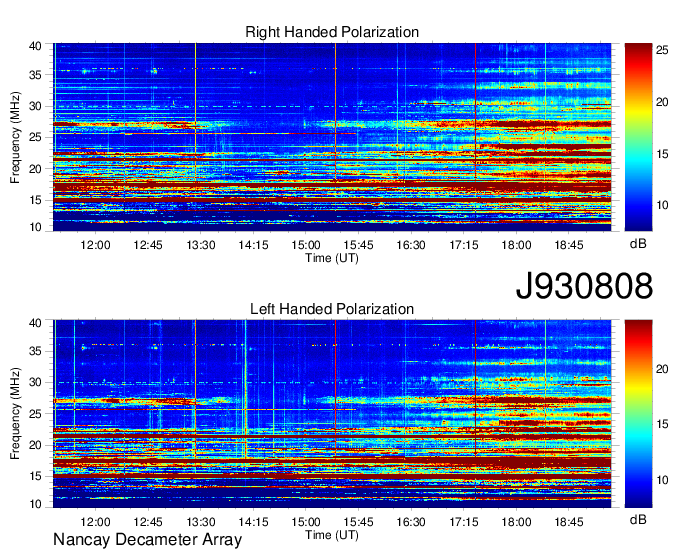
Task: Click the dB unit label under the top color bar
Action: [x=638, y=244]
